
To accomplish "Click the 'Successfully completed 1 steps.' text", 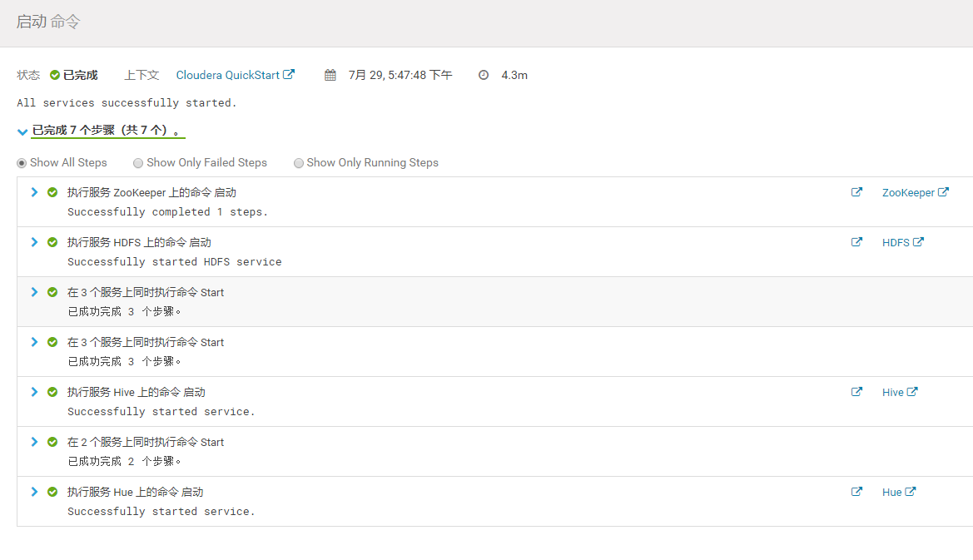I will pyautogui.click(x=167, y=212).
